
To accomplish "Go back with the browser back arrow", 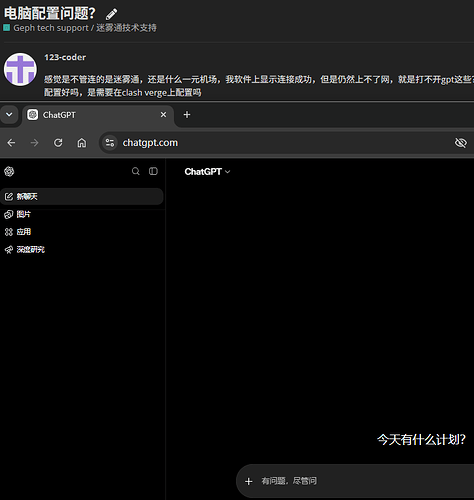I will click(x=11, y=143).
